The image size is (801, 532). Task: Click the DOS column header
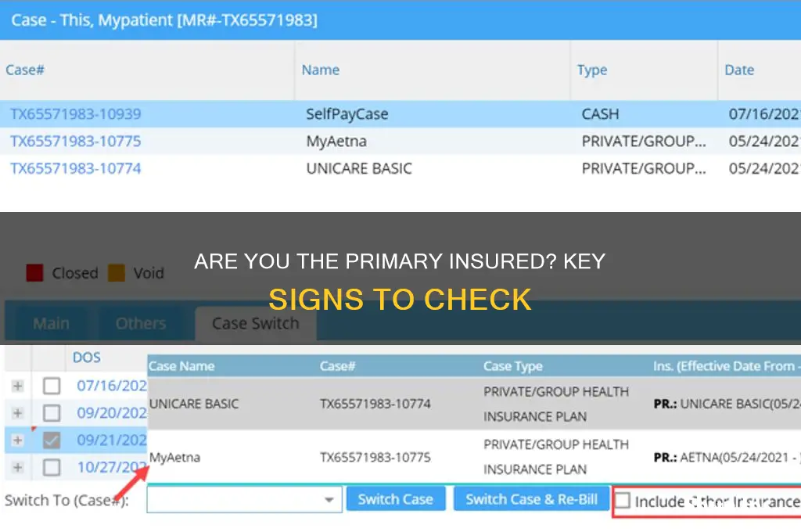[x=86, y=358]
